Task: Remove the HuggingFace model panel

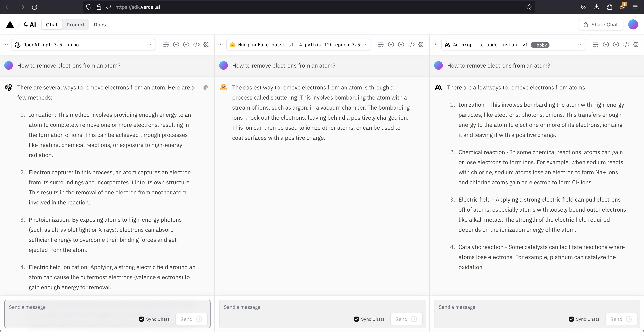Action: [x=391, y=45]
